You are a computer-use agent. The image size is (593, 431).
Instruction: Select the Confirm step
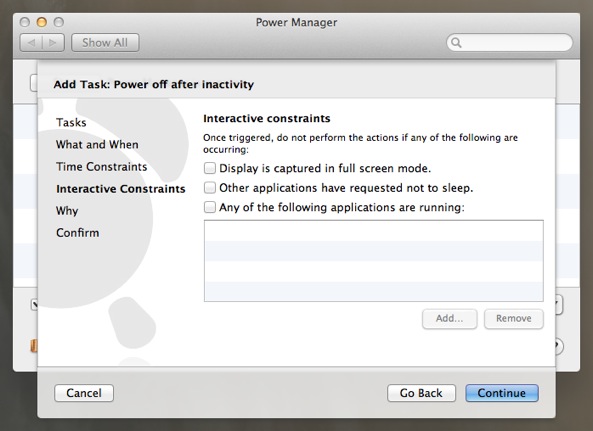click(x=78, y=233)
